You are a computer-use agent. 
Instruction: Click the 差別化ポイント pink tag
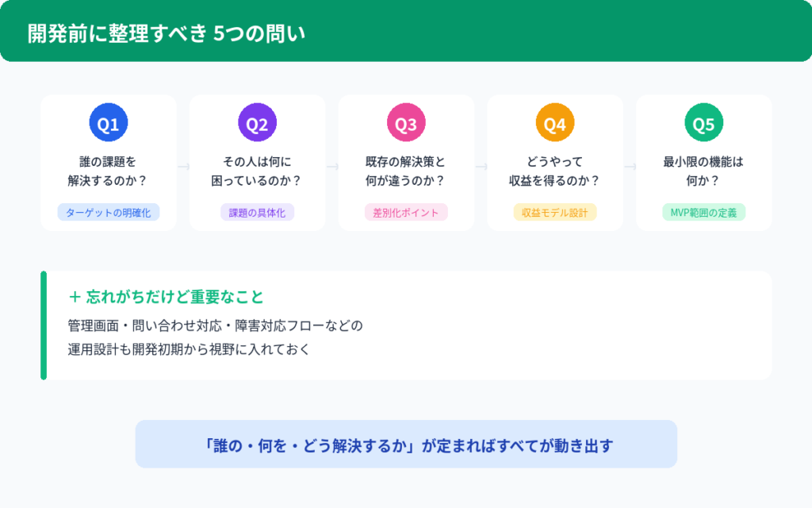(x=406, y=212)
